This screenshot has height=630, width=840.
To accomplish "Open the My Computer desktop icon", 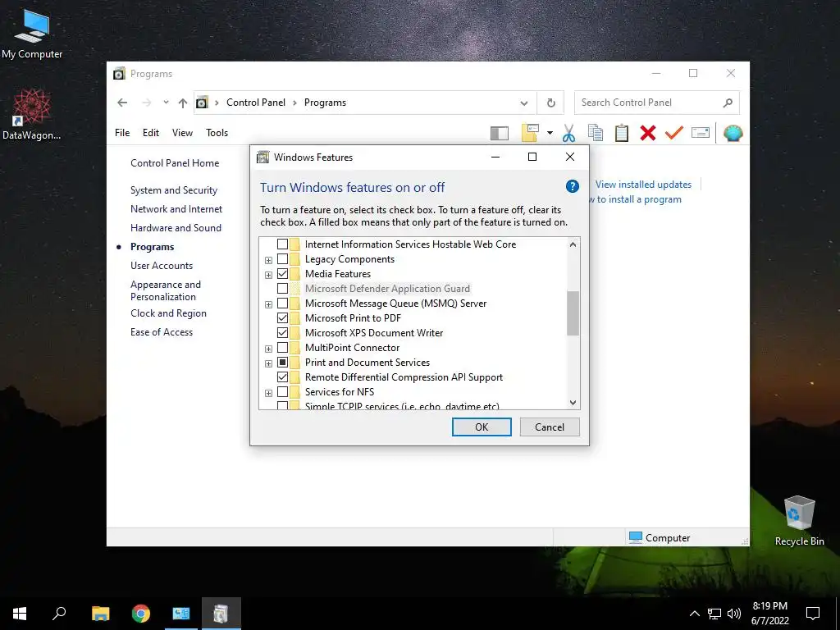I will click(32, 34).
